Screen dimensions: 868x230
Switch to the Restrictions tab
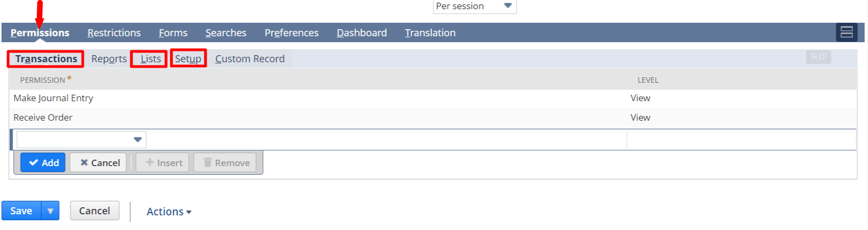click(114, 33)
